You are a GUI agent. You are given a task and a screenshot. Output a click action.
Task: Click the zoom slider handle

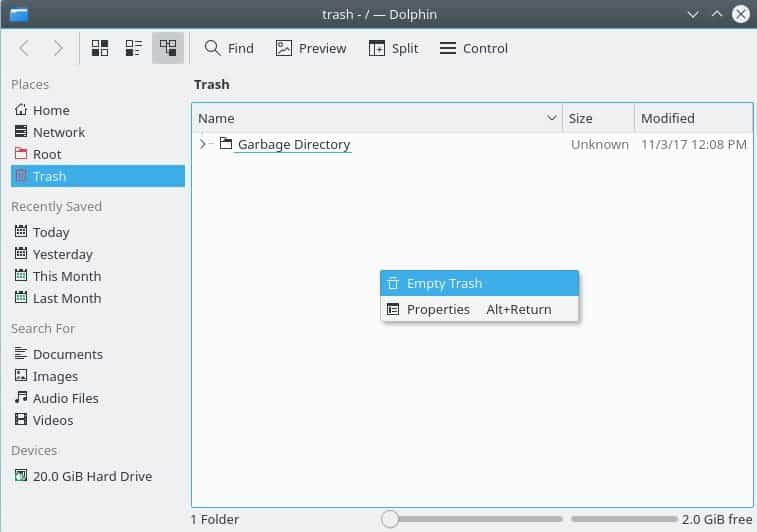click(x=390, y=519)
